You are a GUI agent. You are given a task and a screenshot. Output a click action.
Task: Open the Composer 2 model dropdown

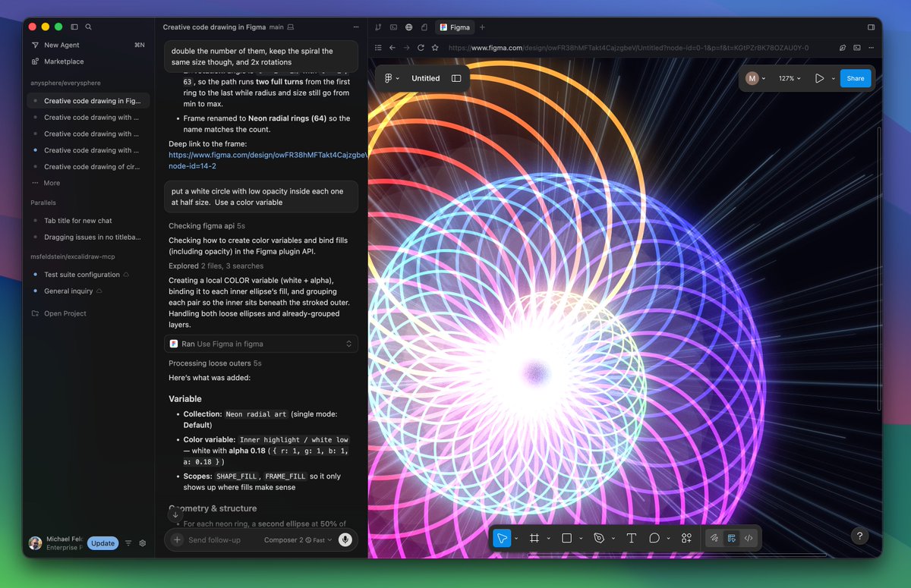tap(298, 540)
